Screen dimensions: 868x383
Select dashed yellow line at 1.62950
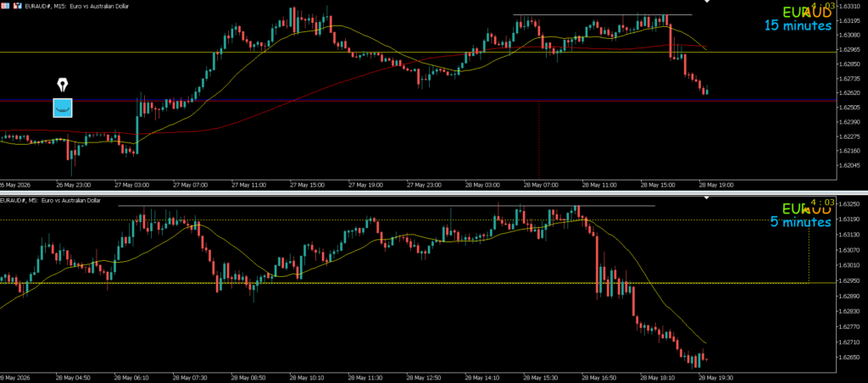click(418, 283)
